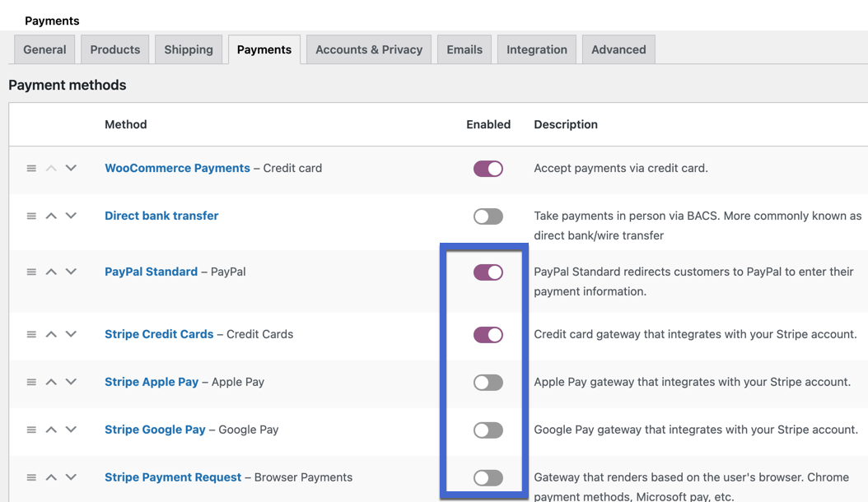
Task: Enable Direct bank transfer toggle
Action: point(488,216)
